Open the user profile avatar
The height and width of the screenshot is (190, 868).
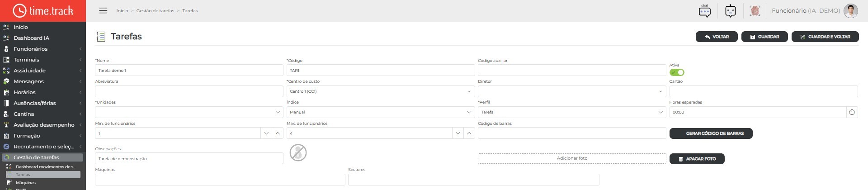click(x=850, y=11)
